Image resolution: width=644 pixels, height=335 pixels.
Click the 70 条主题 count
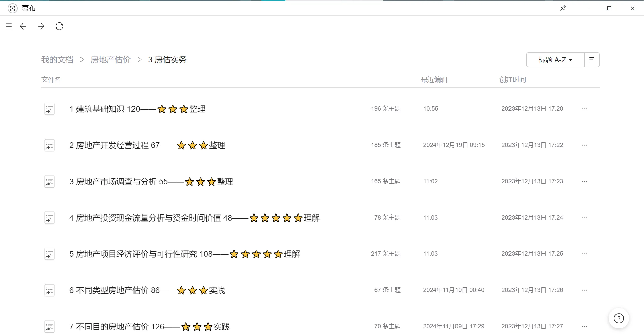[x=388, y=326]
